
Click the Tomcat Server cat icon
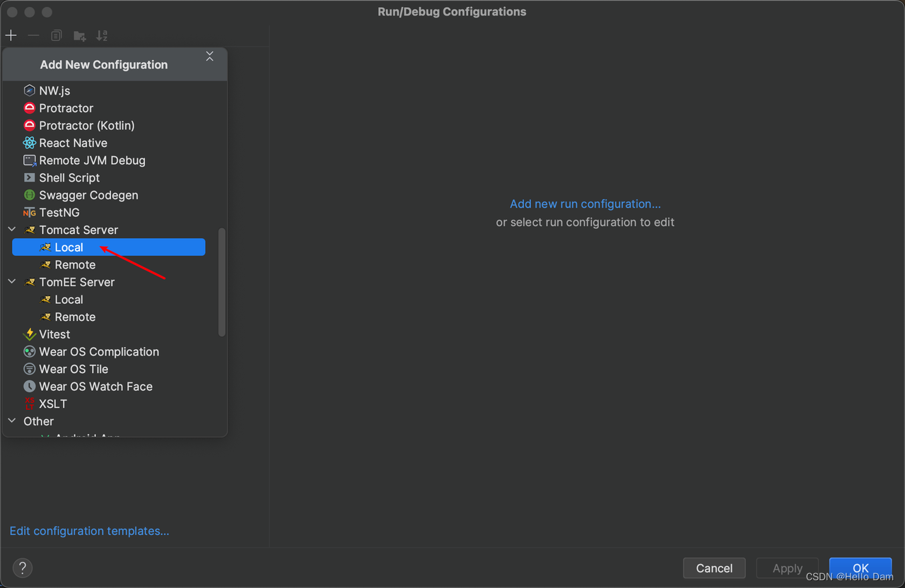click(30, 230)
